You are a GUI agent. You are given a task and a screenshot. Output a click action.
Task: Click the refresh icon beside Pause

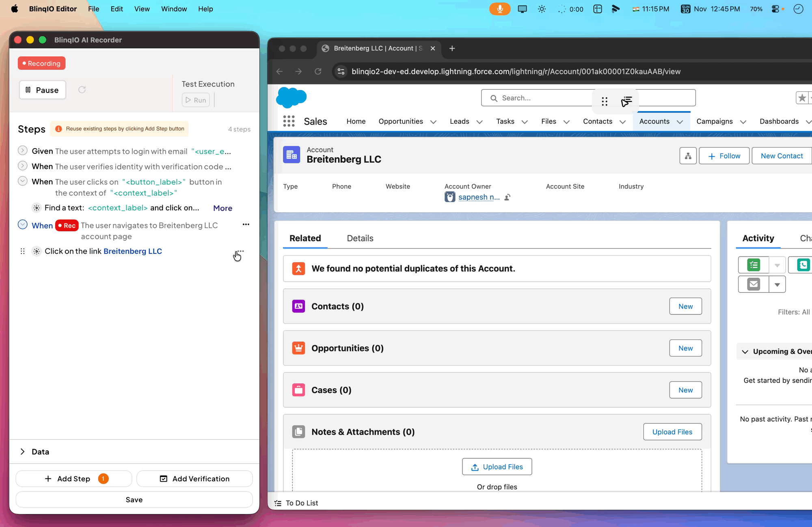(82, 90)
